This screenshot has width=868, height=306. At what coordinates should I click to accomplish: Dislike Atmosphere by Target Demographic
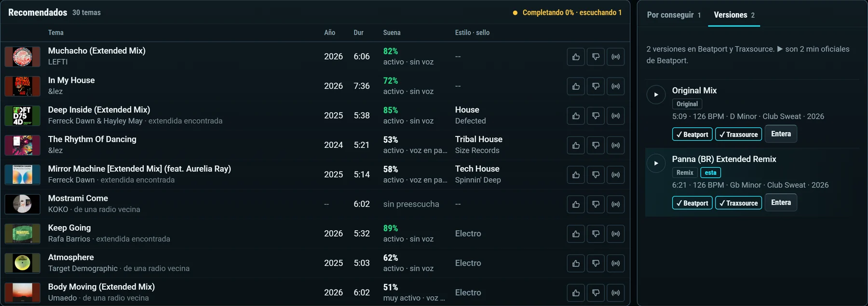[x=596, y=263]
